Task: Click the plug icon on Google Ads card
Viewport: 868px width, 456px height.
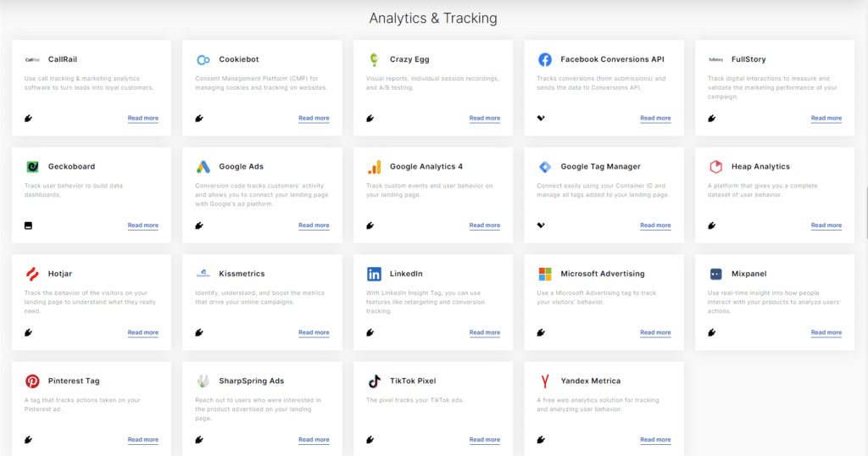Action: (x=199, y=225)
